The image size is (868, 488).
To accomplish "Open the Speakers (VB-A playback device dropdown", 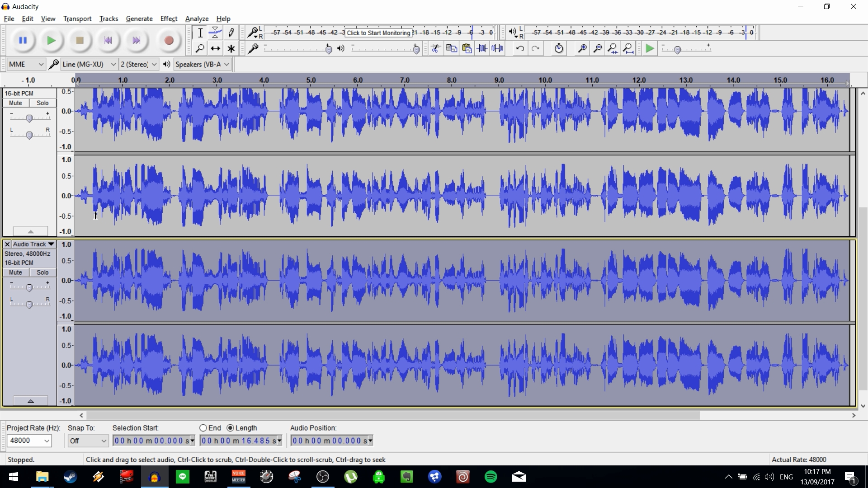I will (203, 64).
